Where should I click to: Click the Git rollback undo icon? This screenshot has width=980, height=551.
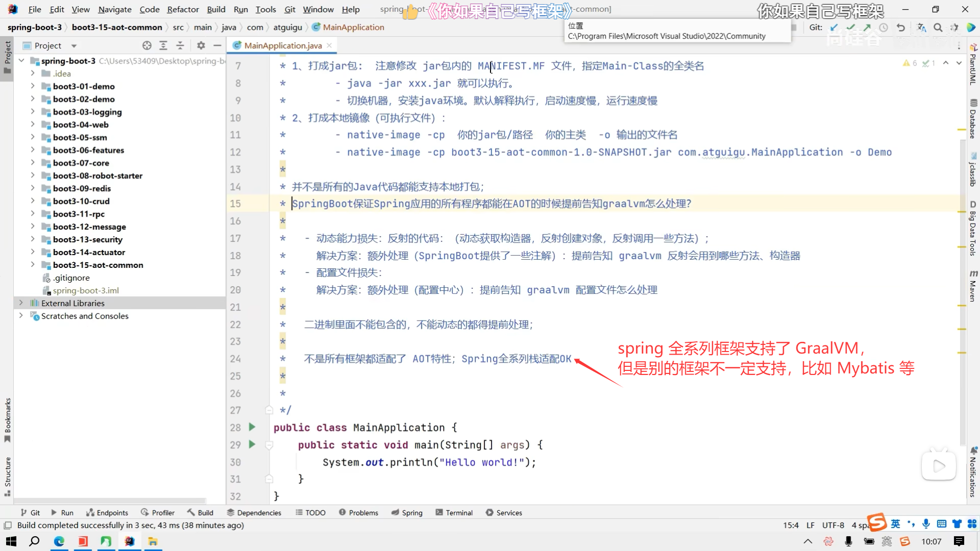[x=901, y=28]
